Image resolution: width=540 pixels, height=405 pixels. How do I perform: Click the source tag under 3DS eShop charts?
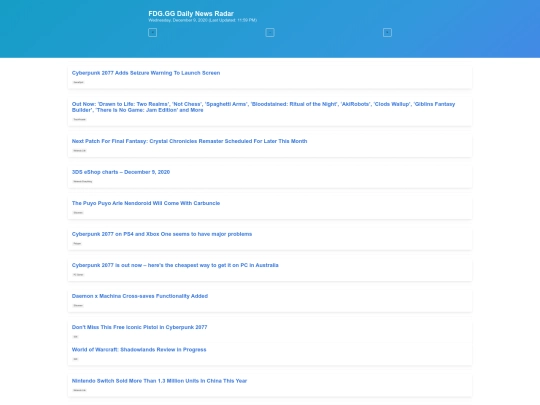(x=83, y=181)
